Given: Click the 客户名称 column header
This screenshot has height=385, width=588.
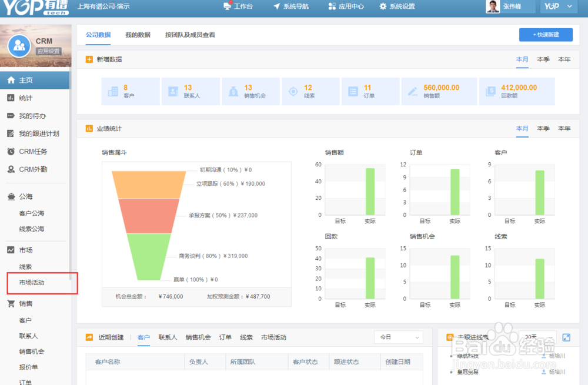Looking at the screenshot, I should [108, 361].
